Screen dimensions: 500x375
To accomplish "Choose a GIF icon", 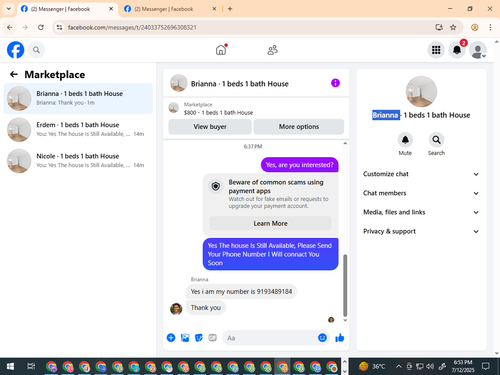I will pyautogui.click(x=213, y=338).
